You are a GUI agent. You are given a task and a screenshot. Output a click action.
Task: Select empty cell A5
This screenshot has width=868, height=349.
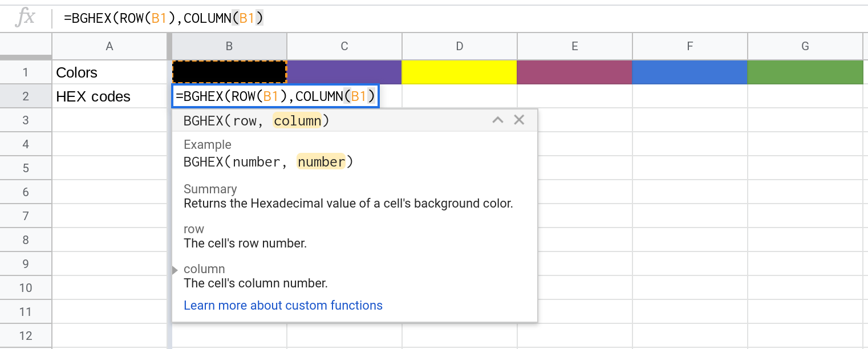pos(109,168)
